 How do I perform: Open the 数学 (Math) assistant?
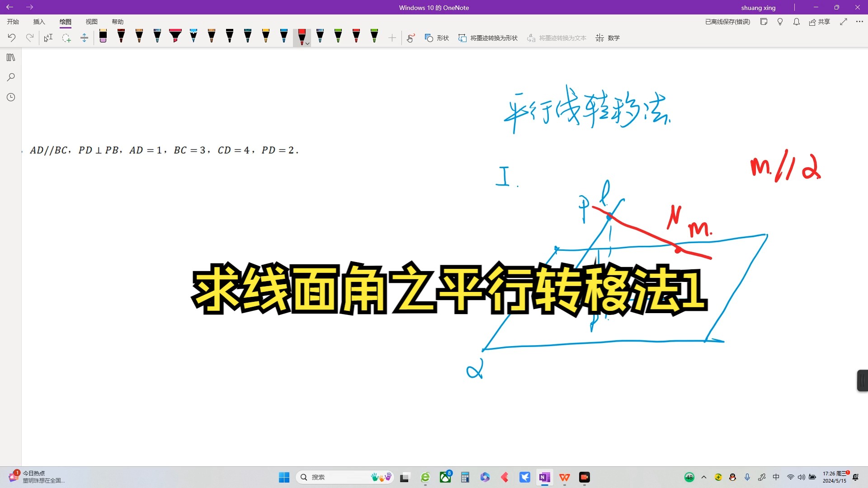(x=608, y=38)
